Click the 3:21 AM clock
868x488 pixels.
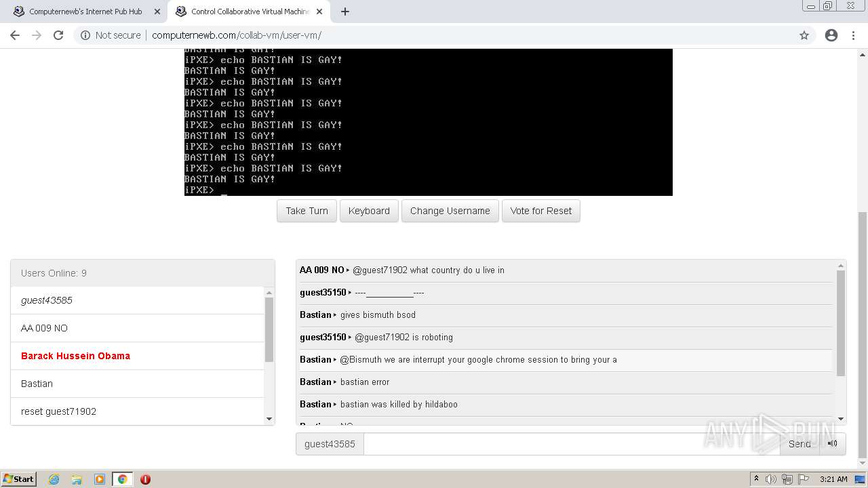click(833, 479)
